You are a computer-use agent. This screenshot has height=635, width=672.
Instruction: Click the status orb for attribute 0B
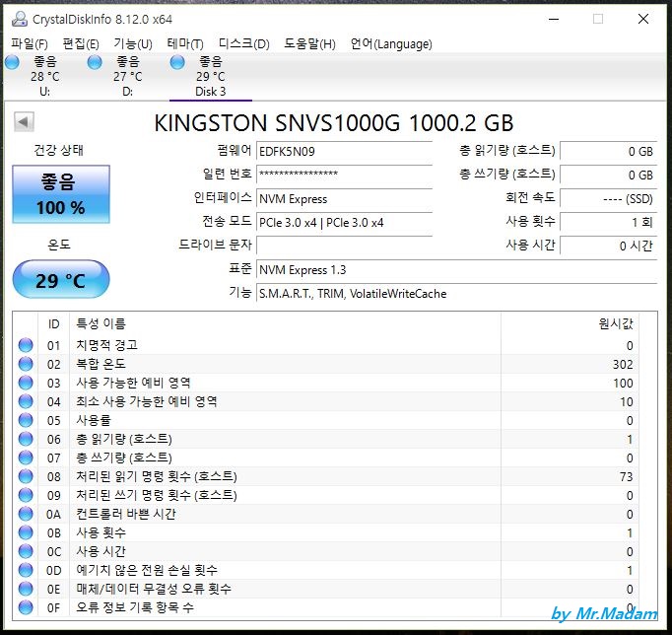(26, 532)
